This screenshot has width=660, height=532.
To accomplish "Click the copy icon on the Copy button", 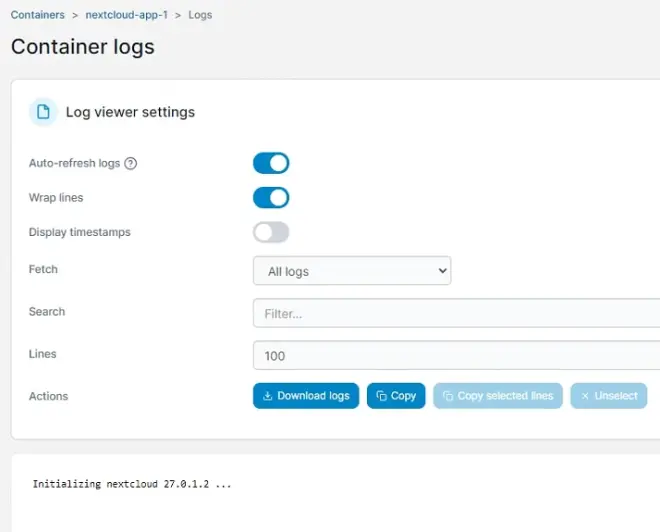I will click(381, 396).
